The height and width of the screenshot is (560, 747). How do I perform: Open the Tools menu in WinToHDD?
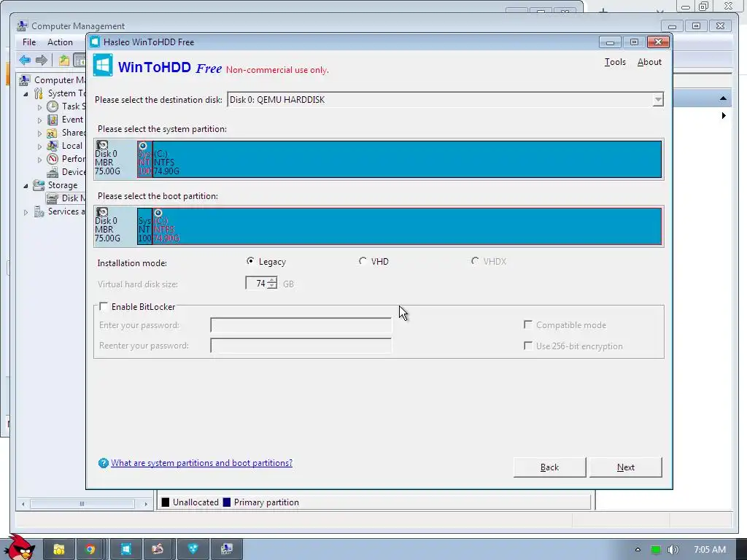[615, 62]
